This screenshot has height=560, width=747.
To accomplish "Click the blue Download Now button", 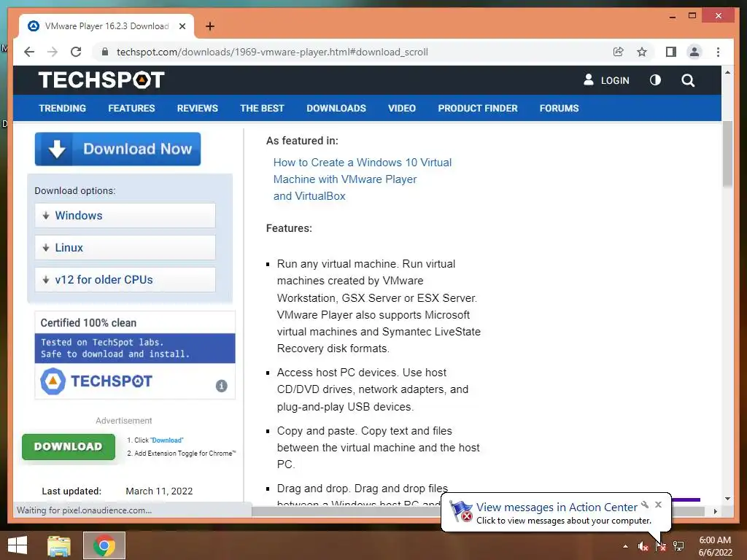I will [x=117, y=149].
